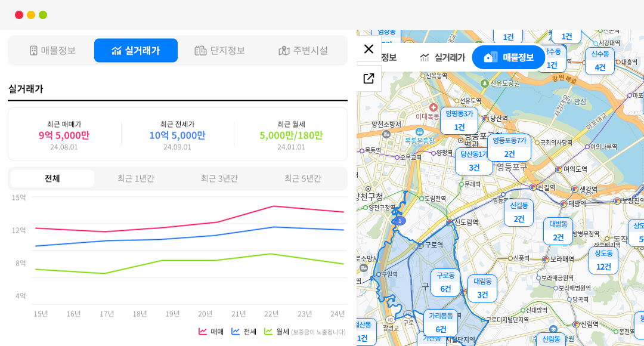Click the 최근 매매가 9억 5,000만 price
This screenshot has width=644, height=346.
[64, 135]
